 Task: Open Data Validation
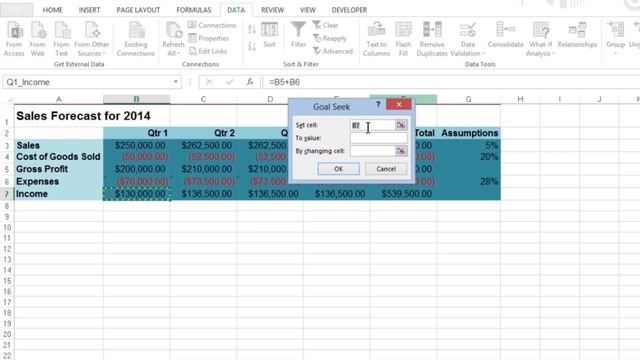[x=467, y=39]
